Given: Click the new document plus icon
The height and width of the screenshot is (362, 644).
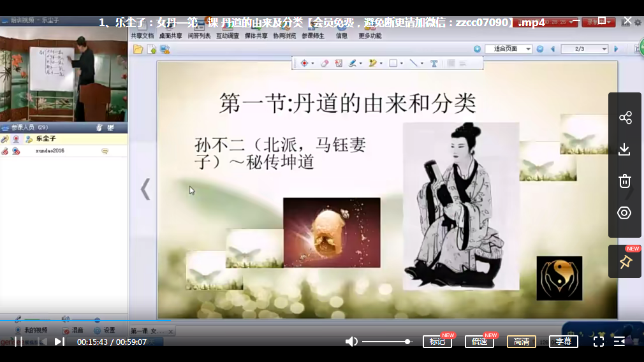Looking at the screenshot, I should 152,50.
